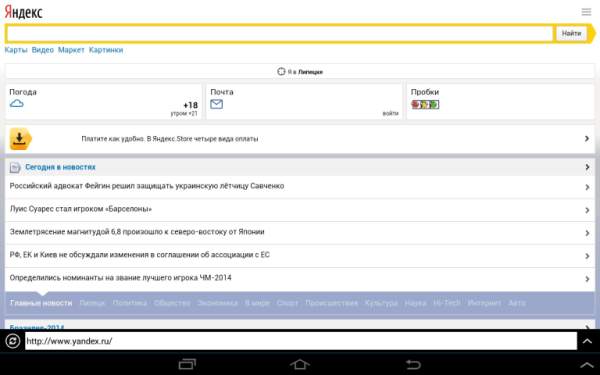This screenshot has width=600, height=375.
Task: Switch to the Авто tab
Action: tap(517, 303)
